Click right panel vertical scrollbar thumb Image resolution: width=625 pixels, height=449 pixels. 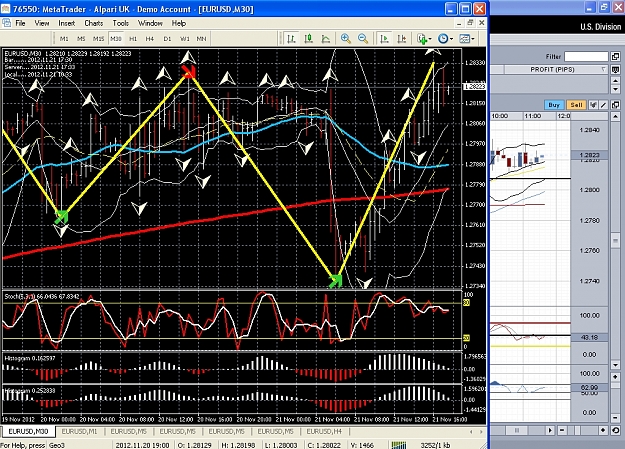[x=615, y=240]
